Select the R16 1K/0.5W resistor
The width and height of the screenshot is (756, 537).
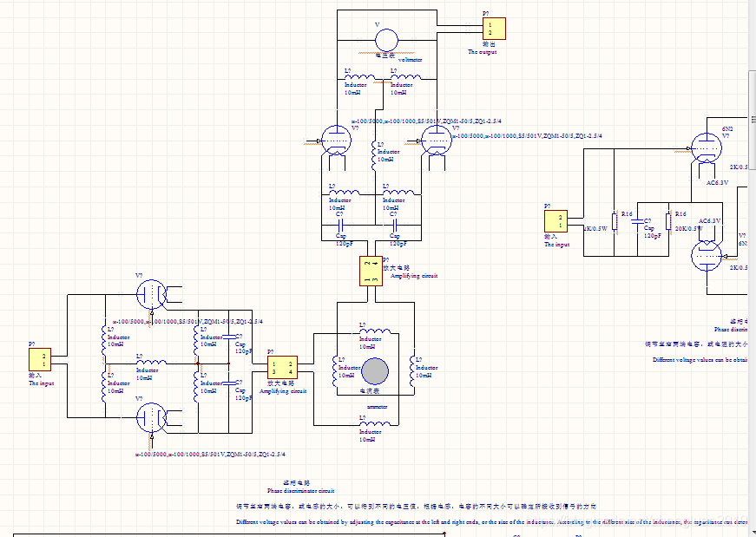click(x=615, y=221)
